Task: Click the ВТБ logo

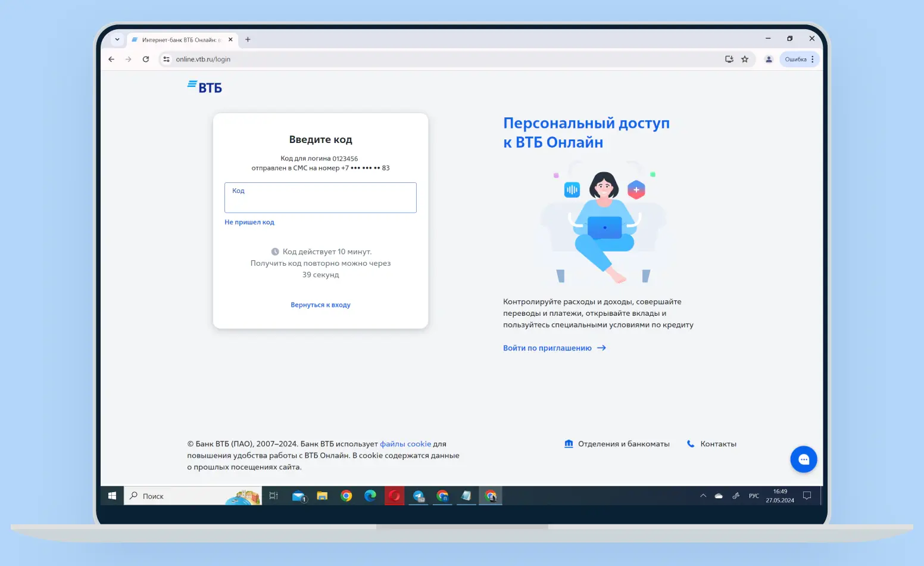Action: 205,87
